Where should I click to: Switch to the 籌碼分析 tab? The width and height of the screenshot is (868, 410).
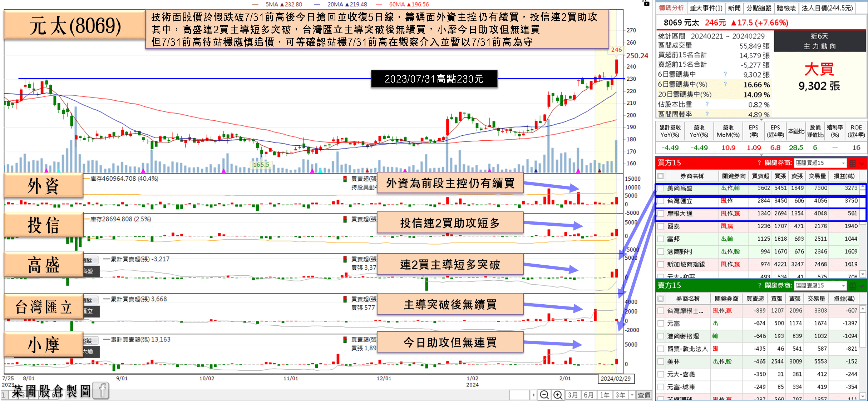[x=671, y=8]
